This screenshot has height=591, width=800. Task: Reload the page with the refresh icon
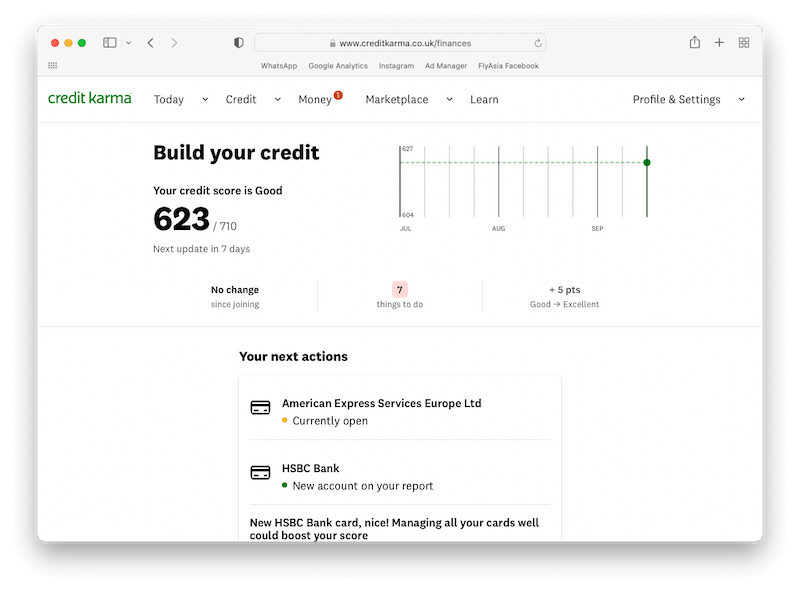(538, 43)
